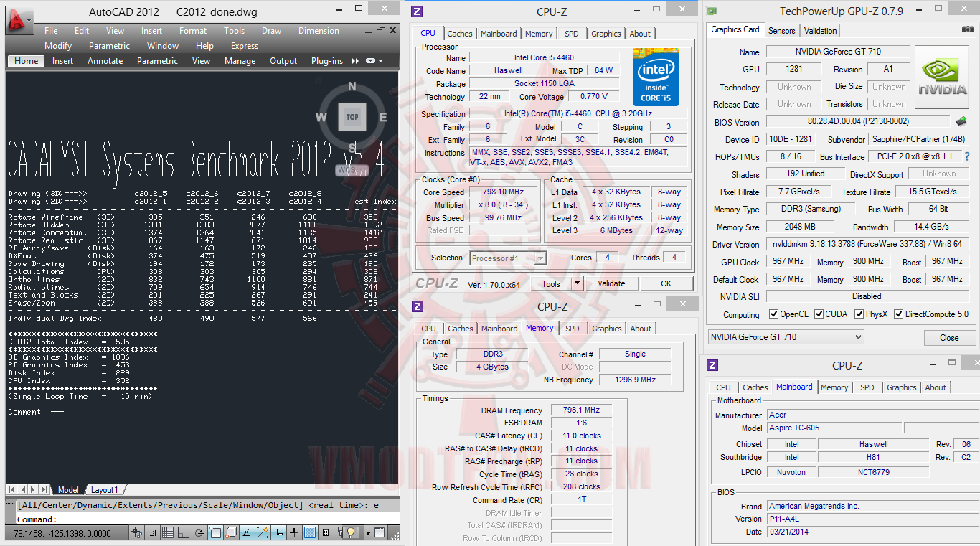Open the AutoCAD application menu button
The width and height of the screenshot is (980, 546).
(x=19, y=19)
